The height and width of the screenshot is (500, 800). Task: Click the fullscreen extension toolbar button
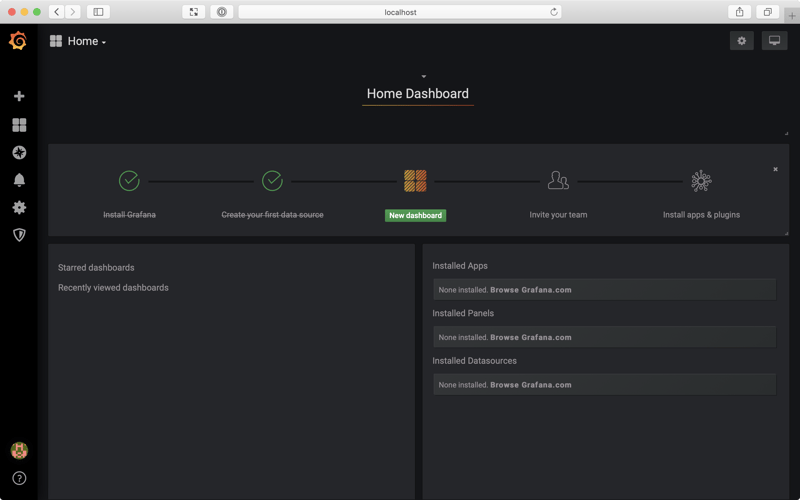193,12
